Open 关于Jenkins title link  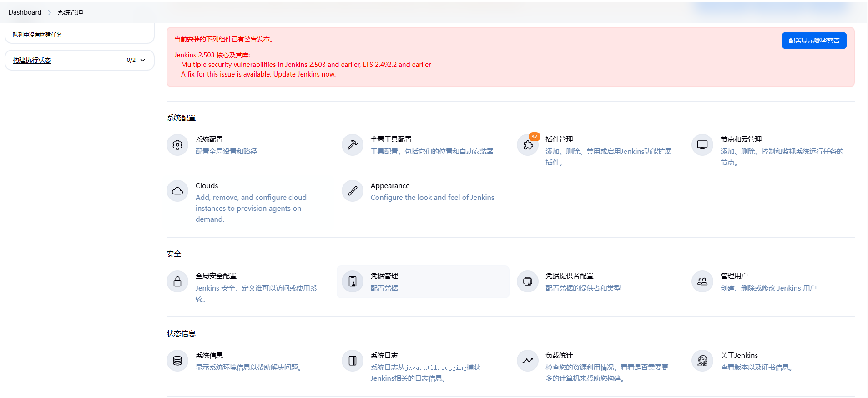(739, 355)
